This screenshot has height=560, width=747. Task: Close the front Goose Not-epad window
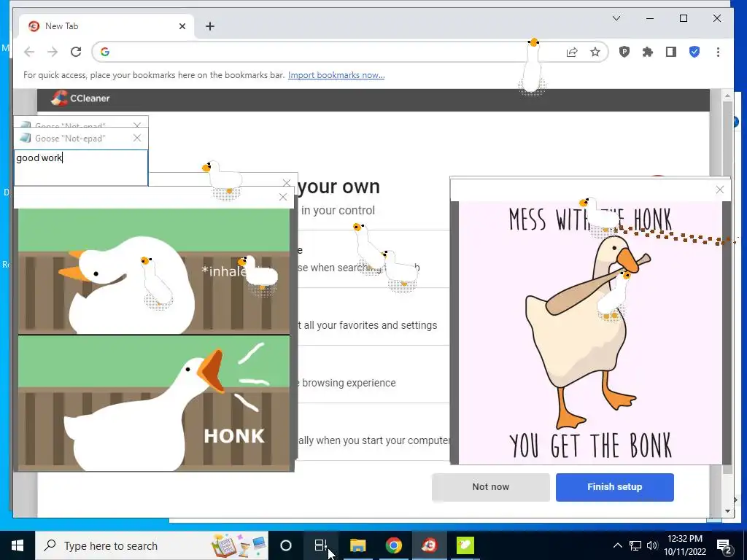pyautogui.click(x=137, y=138)
